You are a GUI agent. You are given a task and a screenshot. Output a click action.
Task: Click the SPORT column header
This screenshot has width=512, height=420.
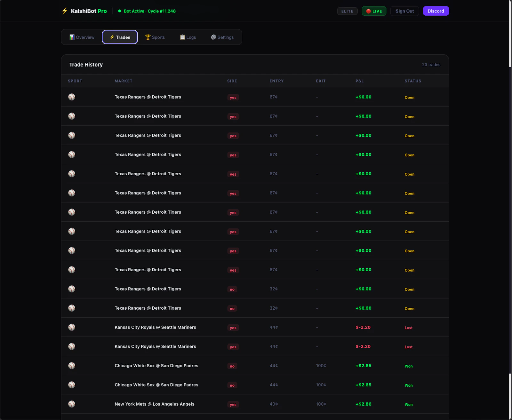pyautogui.click(x=75, y=81)
